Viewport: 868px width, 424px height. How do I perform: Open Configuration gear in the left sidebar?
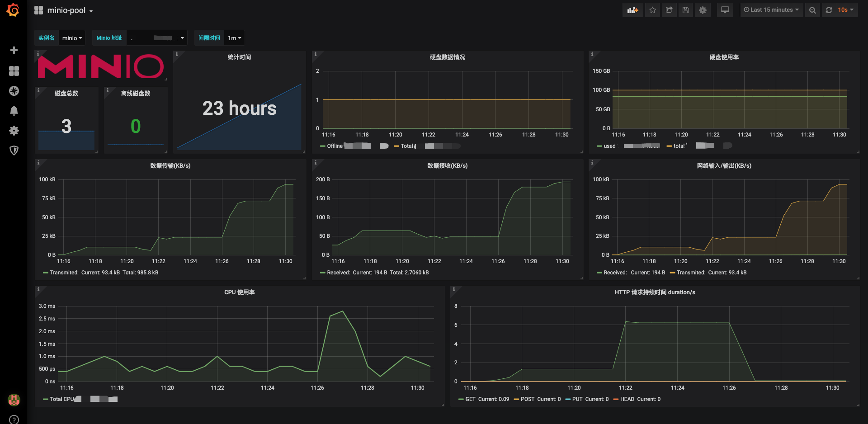tap(14, 131)
